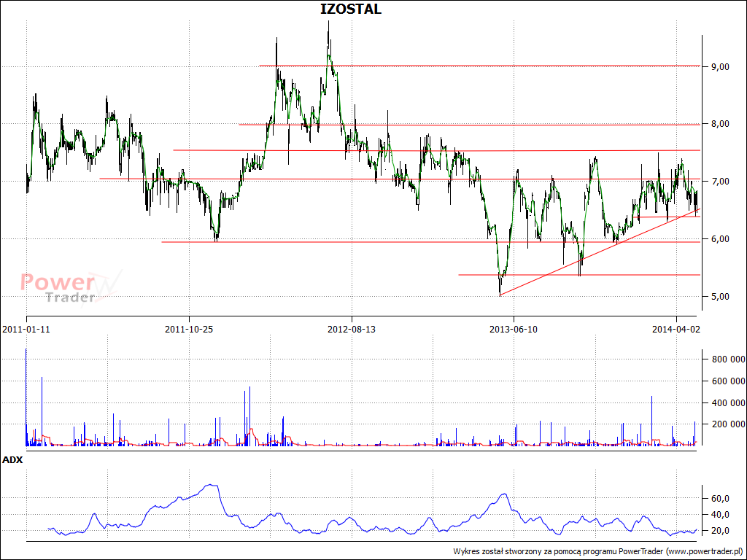Select the 2013-06-10 date label
This screenshot has height=560, width=747.
click(x=514, y=329)
